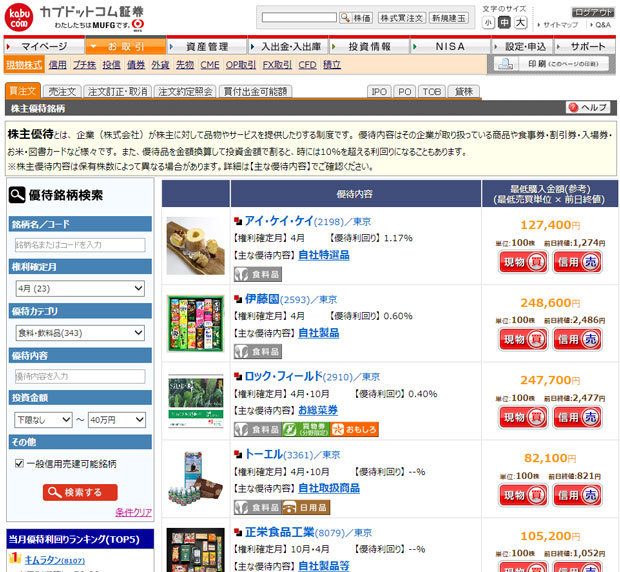The width and height of the screenshot is (620, 572).
Task: Open the 資産管理 menu
Action: pyautogui.click(x=207, y=47)
